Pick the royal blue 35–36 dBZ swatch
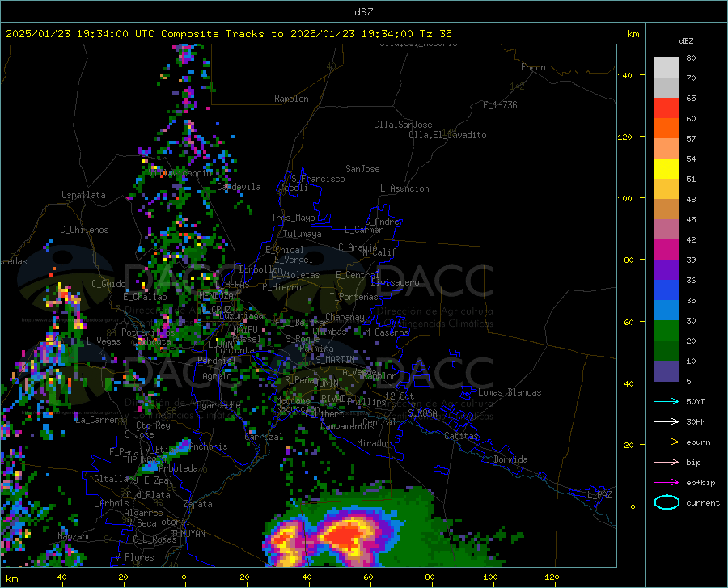Screen dimensions: 728x588 (x=667, y=290)
